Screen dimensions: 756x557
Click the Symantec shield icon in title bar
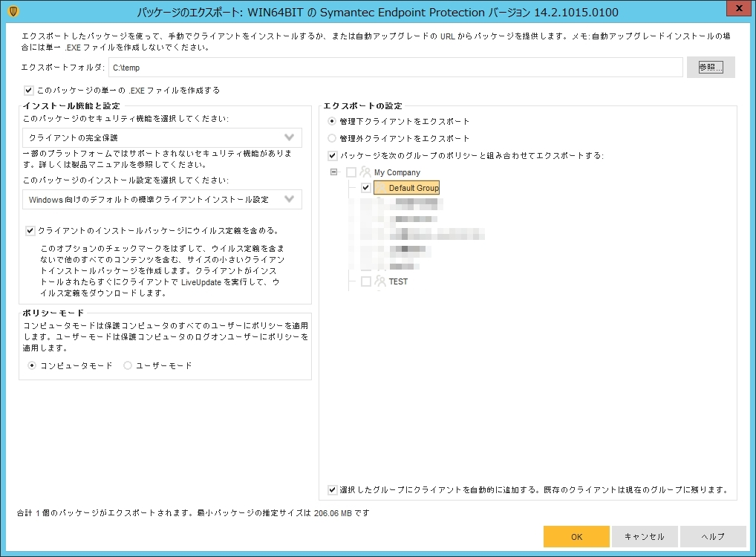pos(13,11)
